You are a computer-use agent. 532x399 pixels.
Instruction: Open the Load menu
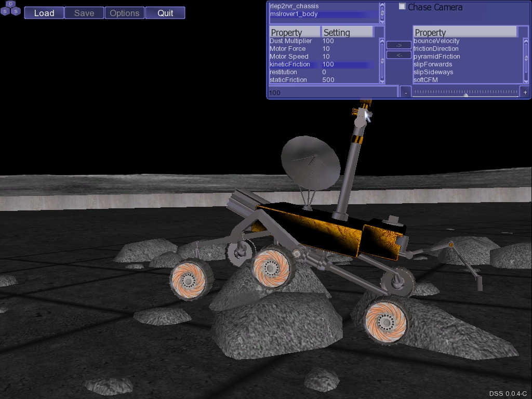44,13
